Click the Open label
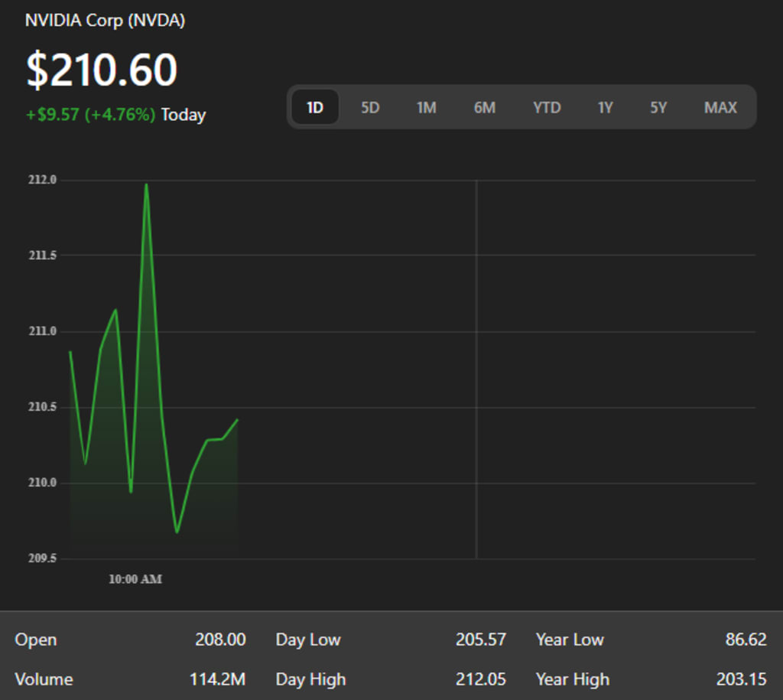The width and height of the screenshot is (783, 700). click(x=36, y=640)
